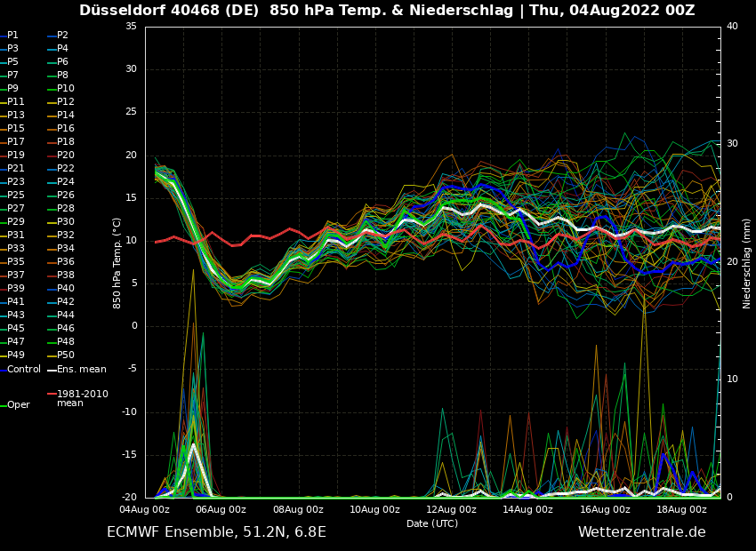Image resolution: width=756 pixels, height=551 pixels.
Task: Click the 40 precipitation axis tick
Action: (x=732, y=27)
